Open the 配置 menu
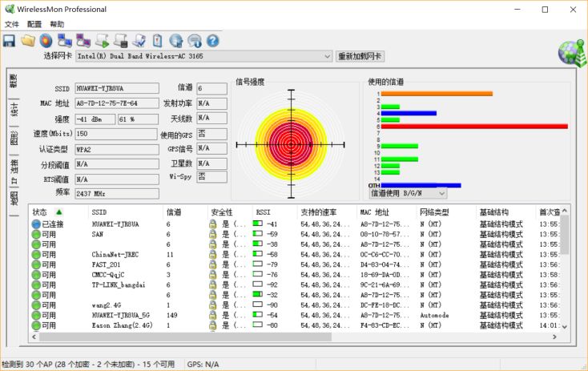 pos(34,24)
